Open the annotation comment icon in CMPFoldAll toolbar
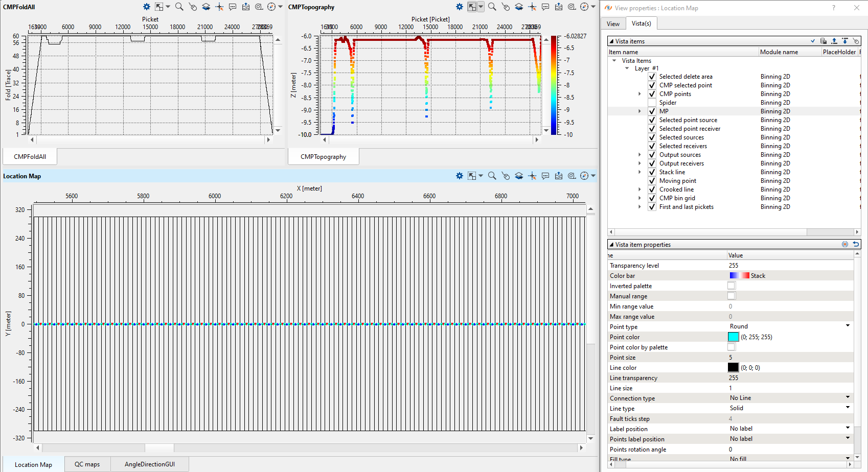868x472 pixels. pos(233,7)
